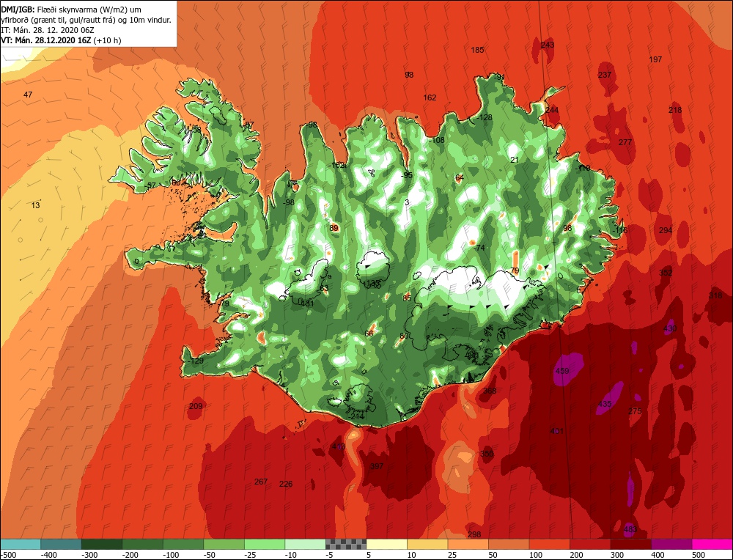
Task: Click the flux value '352'
Action: tap(666, 273)
